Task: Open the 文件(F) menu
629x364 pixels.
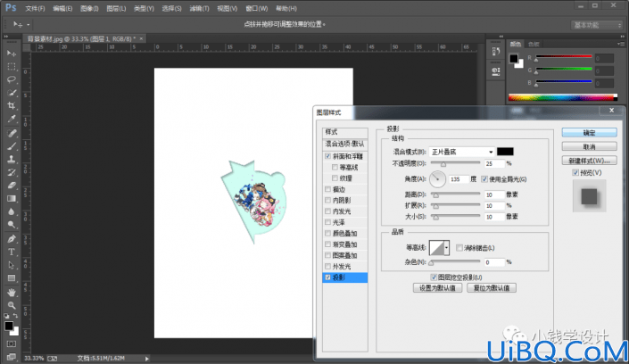Action: [x=35, y=8]
